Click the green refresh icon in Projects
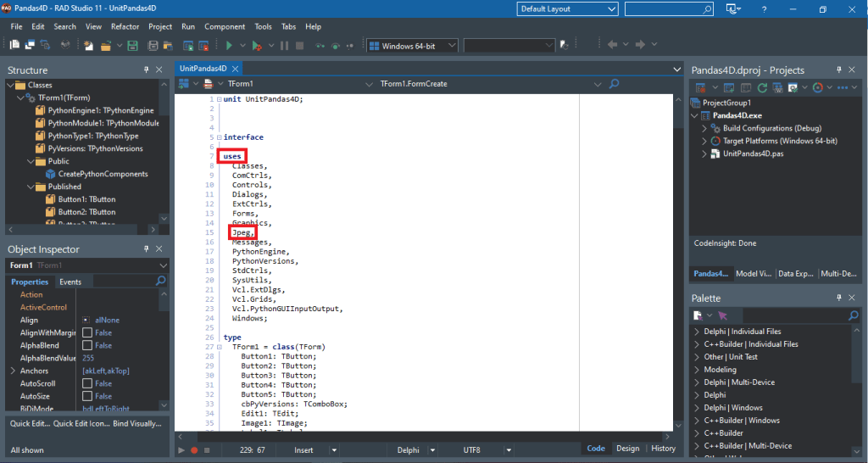 (762, 87)
